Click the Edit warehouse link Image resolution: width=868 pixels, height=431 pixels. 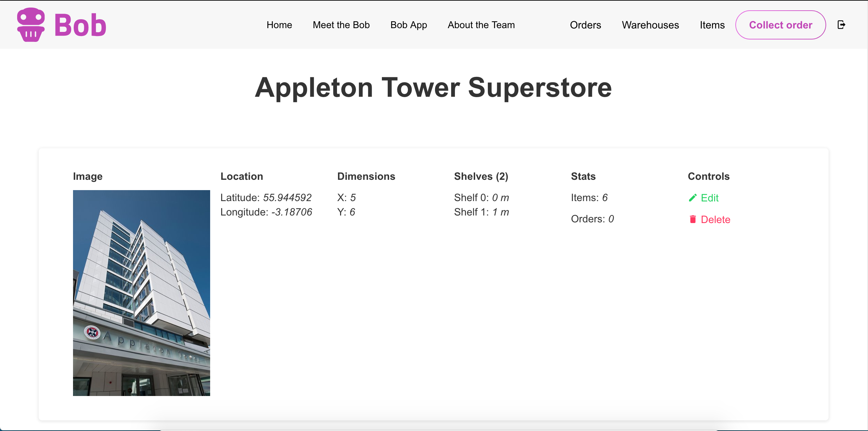tap(709, 198)
